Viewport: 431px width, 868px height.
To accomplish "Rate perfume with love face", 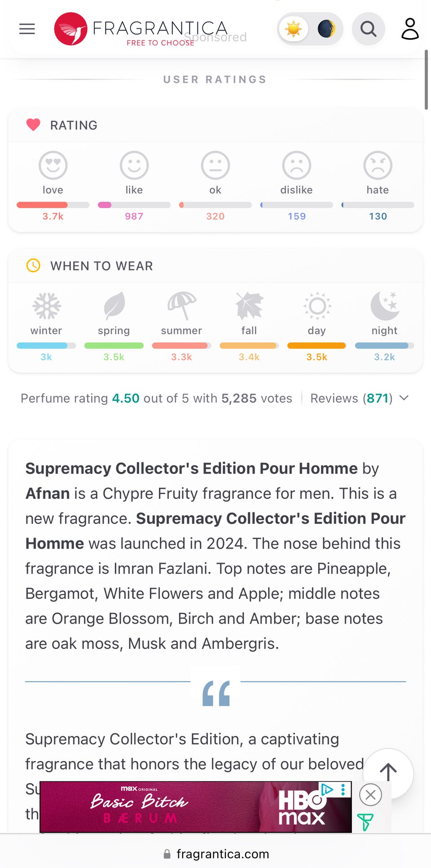I will (53, 165).
